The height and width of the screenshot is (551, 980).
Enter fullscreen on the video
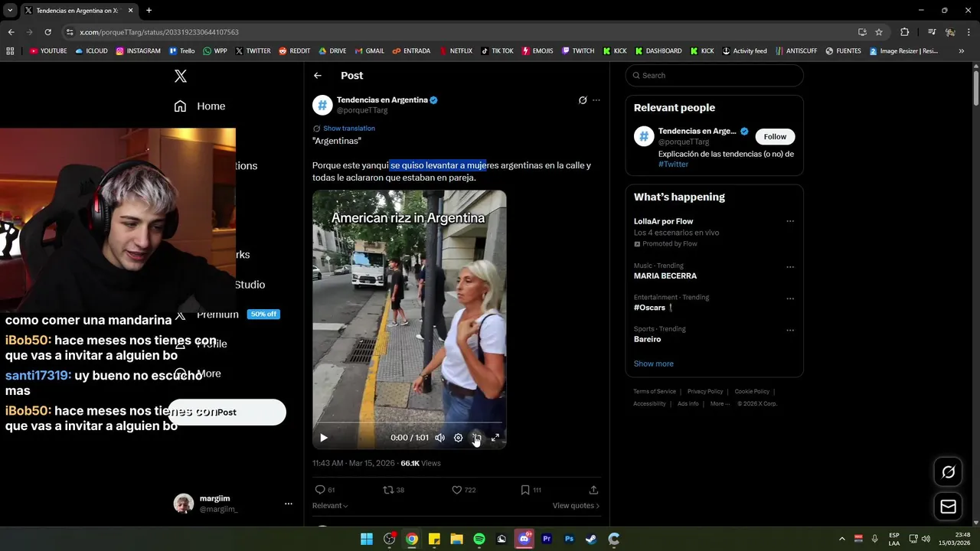[495, 438]
